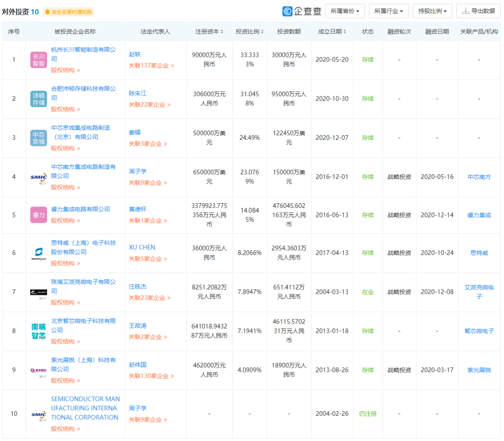
Task: Open related product 中芯南方
Action: [x=479, y=177]
